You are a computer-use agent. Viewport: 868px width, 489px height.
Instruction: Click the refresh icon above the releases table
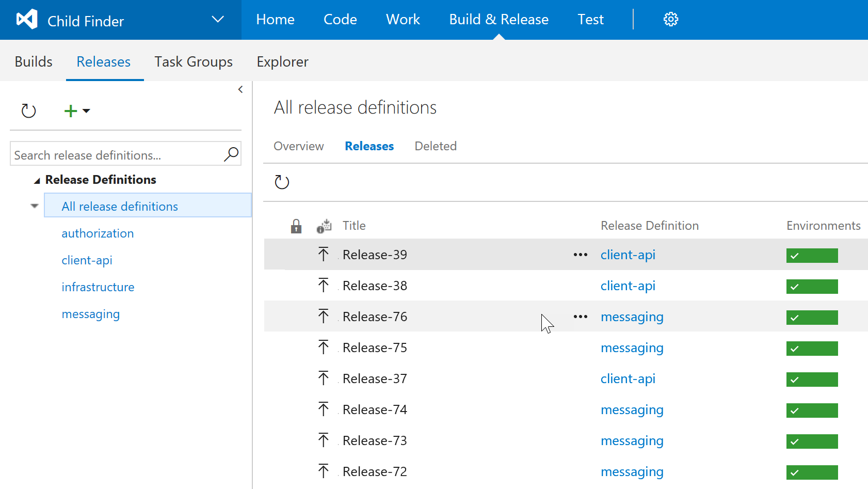[282, 182]
